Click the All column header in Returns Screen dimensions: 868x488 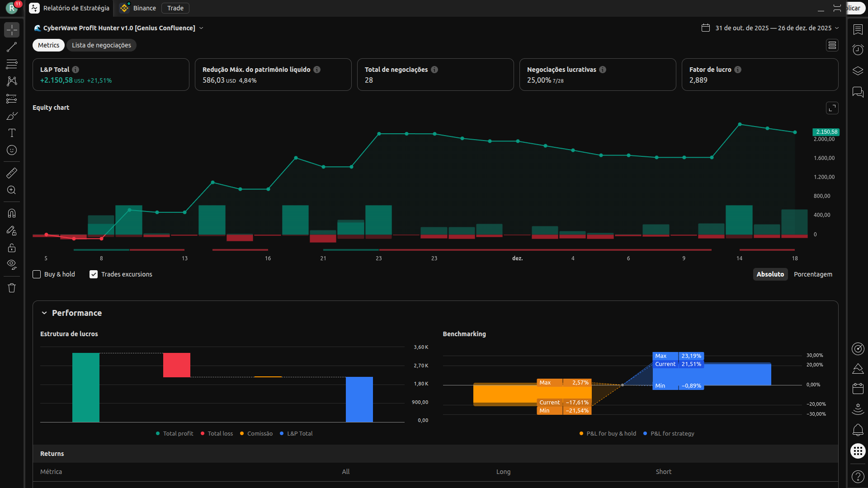(x=346, y=472)
